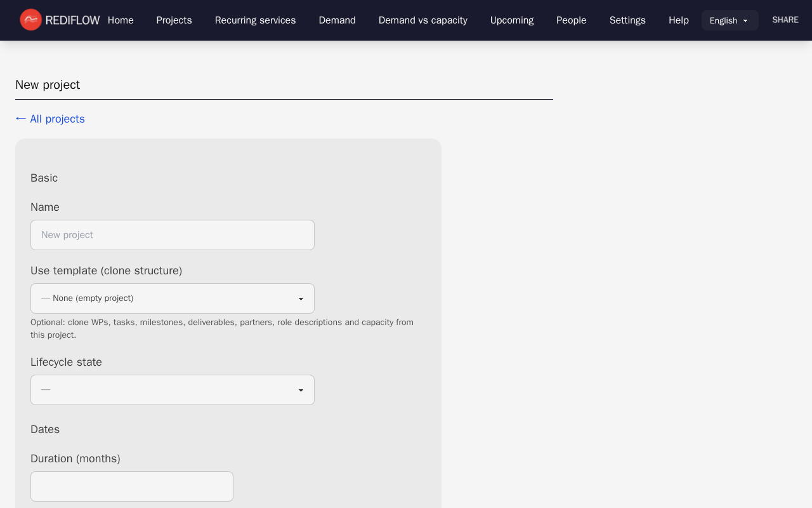Open the Help page

(x=678, y=20)
